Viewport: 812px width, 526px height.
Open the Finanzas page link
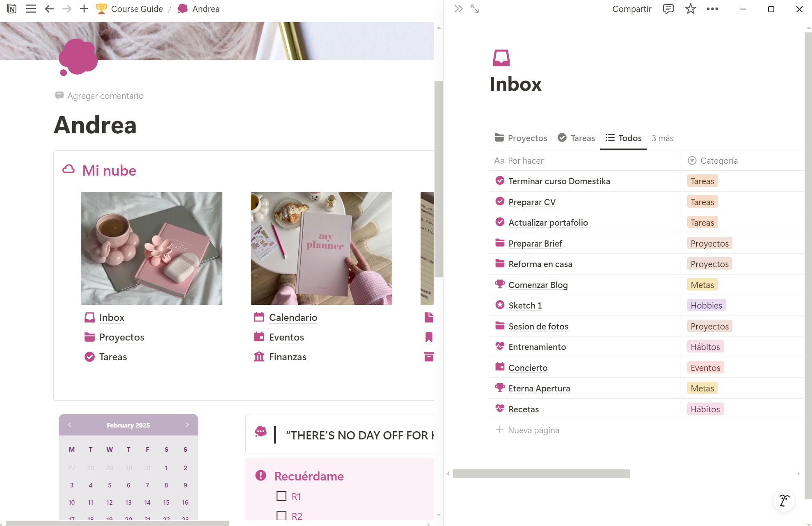288,357
